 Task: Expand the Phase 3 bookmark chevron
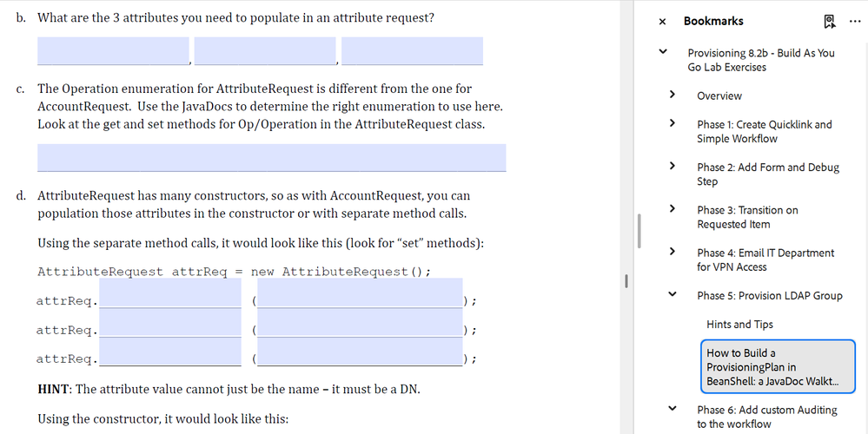coord(672,209)
